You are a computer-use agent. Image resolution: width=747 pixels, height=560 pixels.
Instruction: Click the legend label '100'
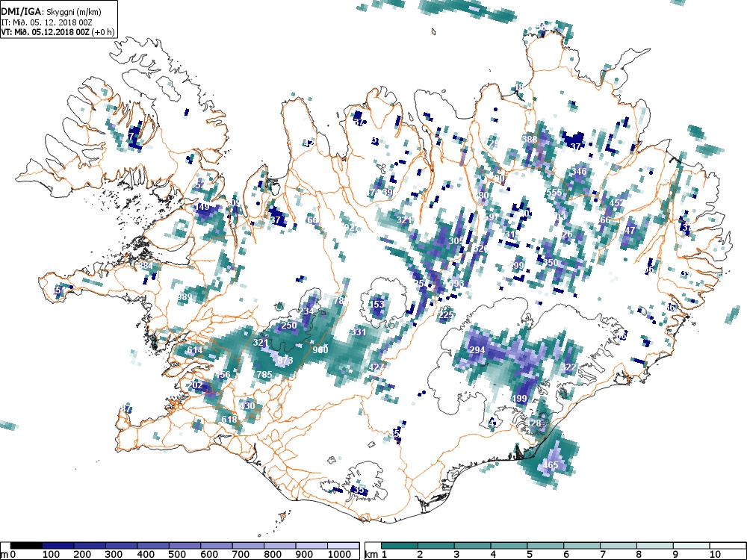point(52,554)
